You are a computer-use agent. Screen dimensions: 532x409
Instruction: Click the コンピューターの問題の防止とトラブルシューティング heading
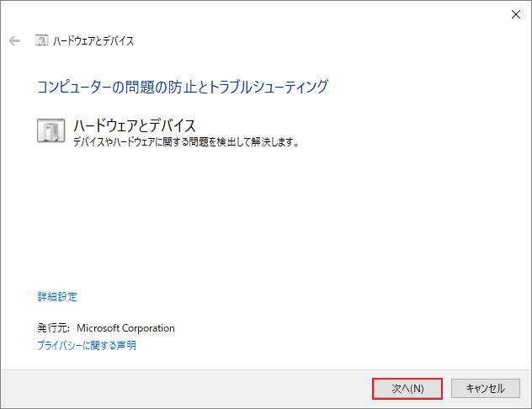tap(183, 87)
